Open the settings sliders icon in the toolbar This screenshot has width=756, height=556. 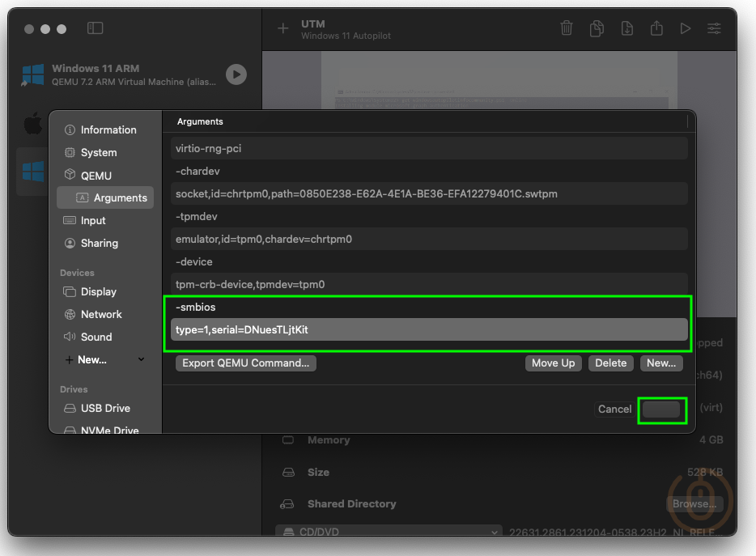click(x=715, y=28)
